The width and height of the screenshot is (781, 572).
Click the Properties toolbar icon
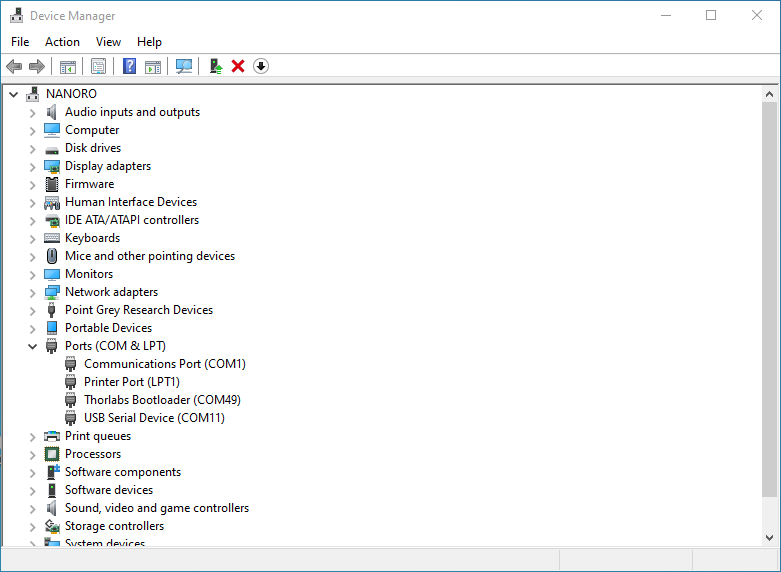pos(98,66)
